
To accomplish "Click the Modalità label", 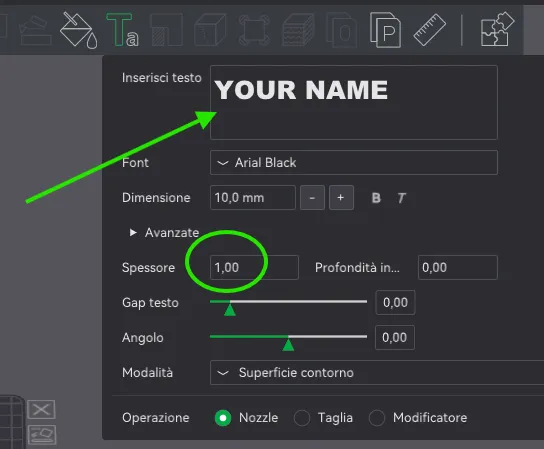I will 147,373.
